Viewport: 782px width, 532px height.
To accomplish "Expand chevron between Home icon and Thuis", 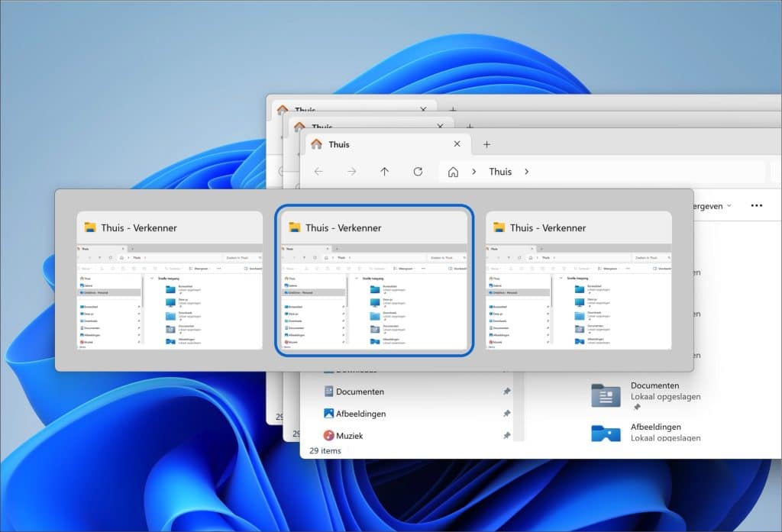I will [x=473, y=172].
